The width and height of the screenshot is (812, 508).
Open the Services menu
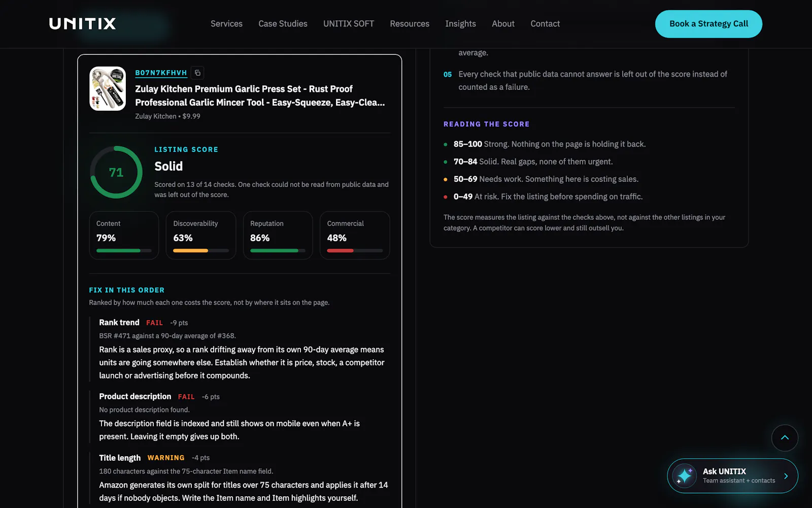pyautogui.click(x=226, y=24)
